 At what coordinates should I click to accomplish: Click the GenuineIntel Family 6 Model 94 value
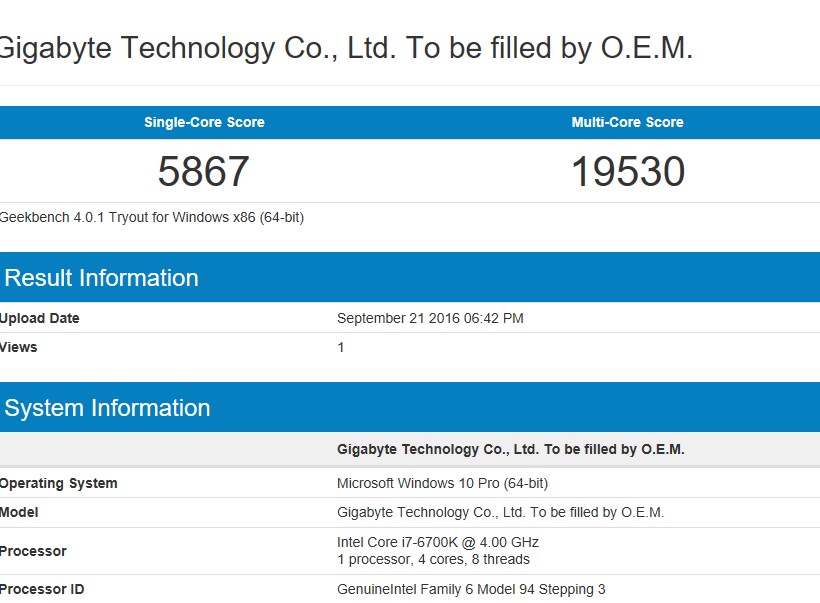[471, 589]
